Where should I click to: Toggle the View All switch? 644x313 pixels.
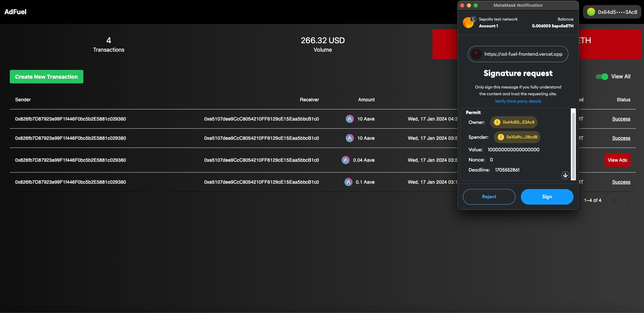tap(602, 77)
